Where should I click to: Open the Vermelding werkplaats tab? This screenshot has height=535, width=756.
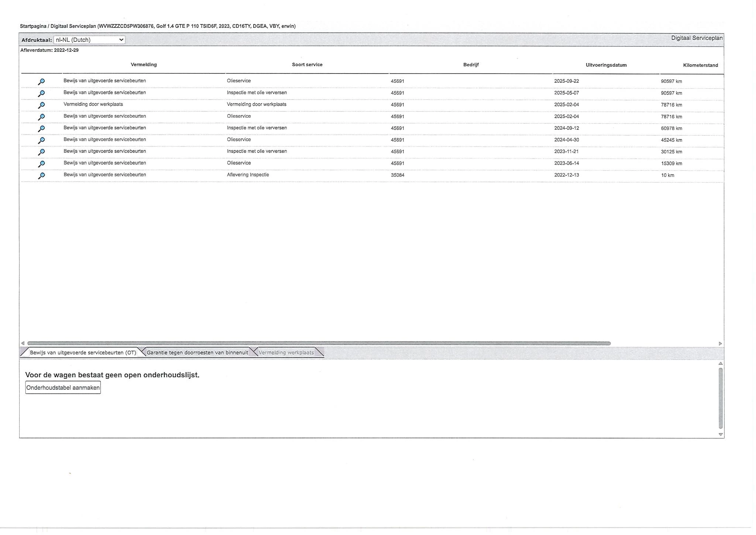(x=286, y=352)
